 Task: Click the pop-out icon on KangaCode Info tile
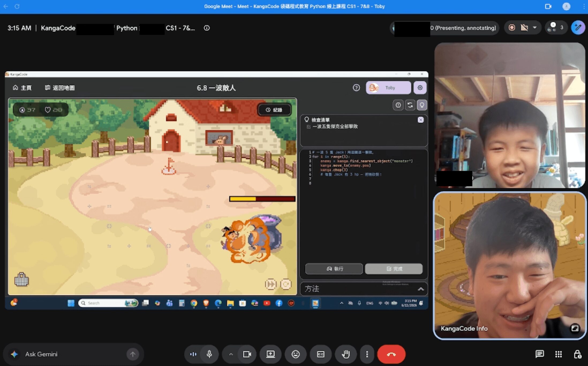point(575,328)
